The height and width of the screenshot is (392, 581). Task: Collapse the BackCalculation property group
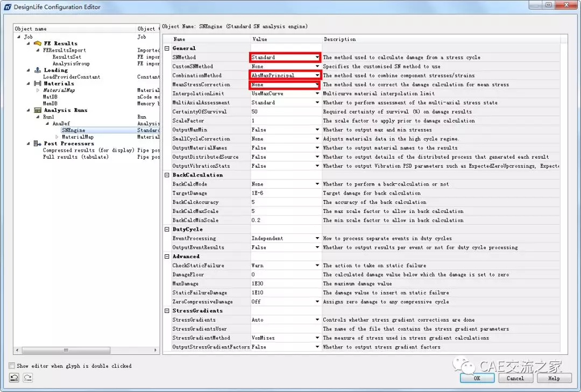(167, 175)
